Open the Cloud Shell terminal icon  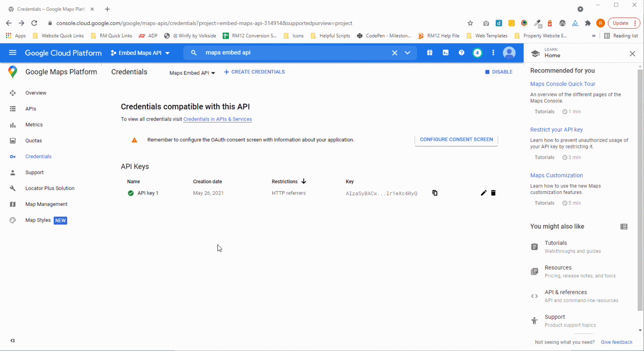446,53
